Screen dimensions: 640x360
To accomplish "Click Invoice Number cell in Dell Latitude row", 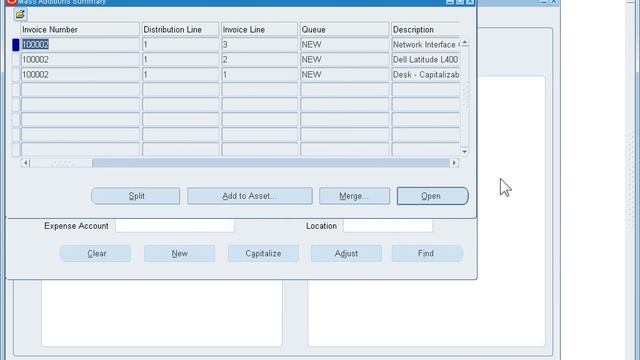I will [x=80, y=60].
